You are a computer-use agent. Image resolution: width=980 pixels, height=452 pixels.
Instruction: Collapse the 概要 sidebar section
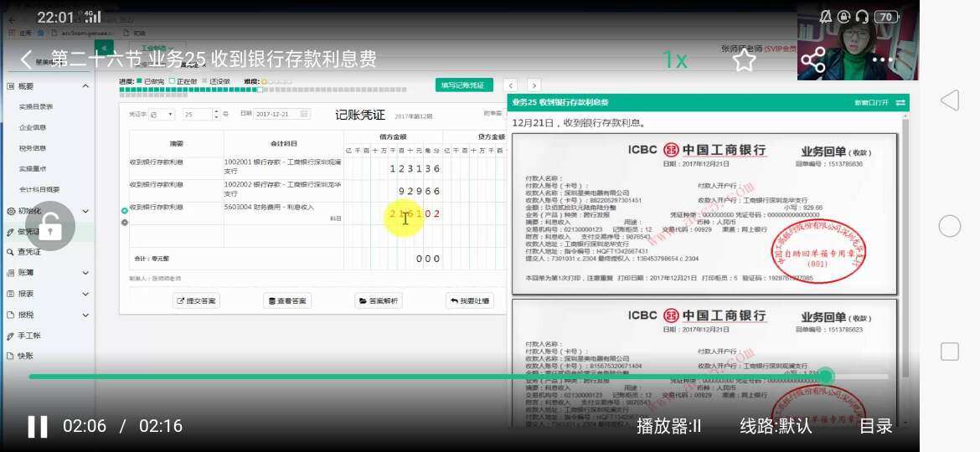85,86
